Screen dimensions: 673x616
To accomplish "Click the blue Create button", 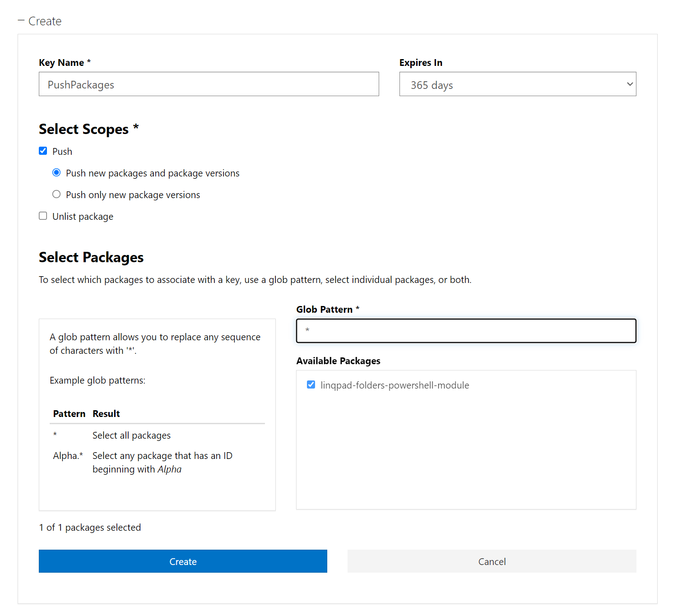I will point(183,561).
